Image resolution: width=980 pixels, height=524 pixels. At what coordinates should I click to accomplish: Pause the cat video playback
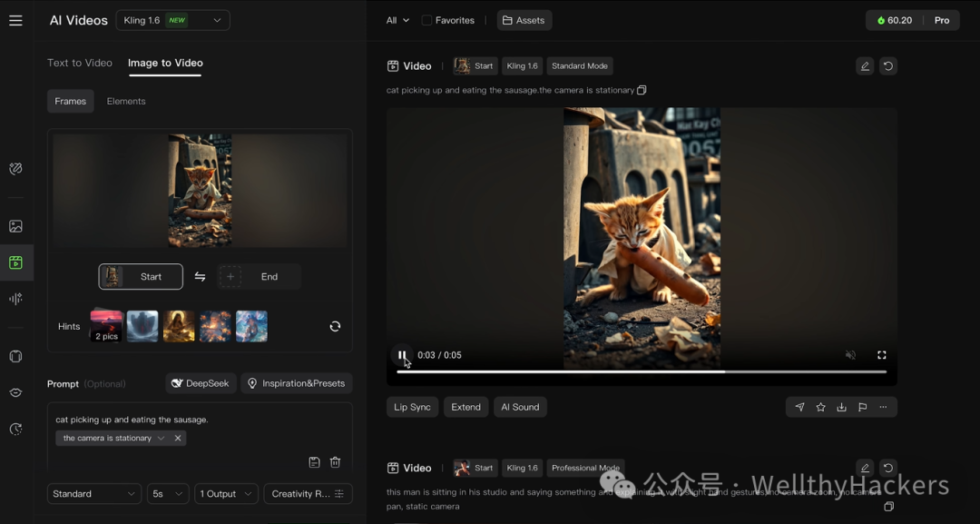pos(402,355)
